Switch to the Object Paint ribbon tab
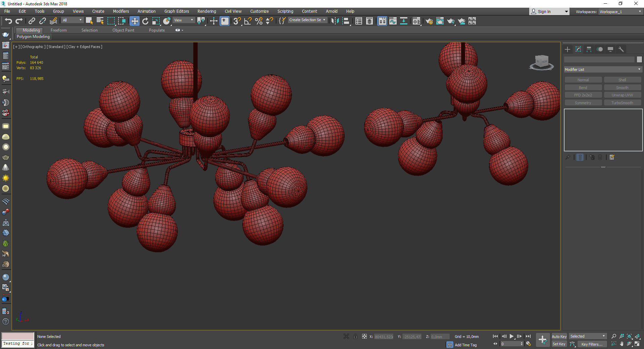This screenshot has width=644, height=349. 123,30
